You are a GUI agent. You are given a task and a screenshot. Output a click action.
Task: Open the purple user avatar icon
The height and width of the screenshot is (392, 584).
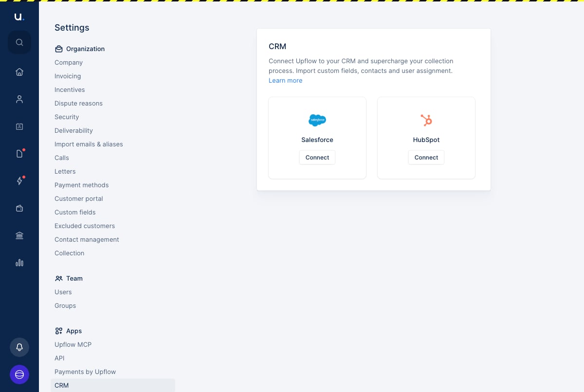[x=19, y=374]
